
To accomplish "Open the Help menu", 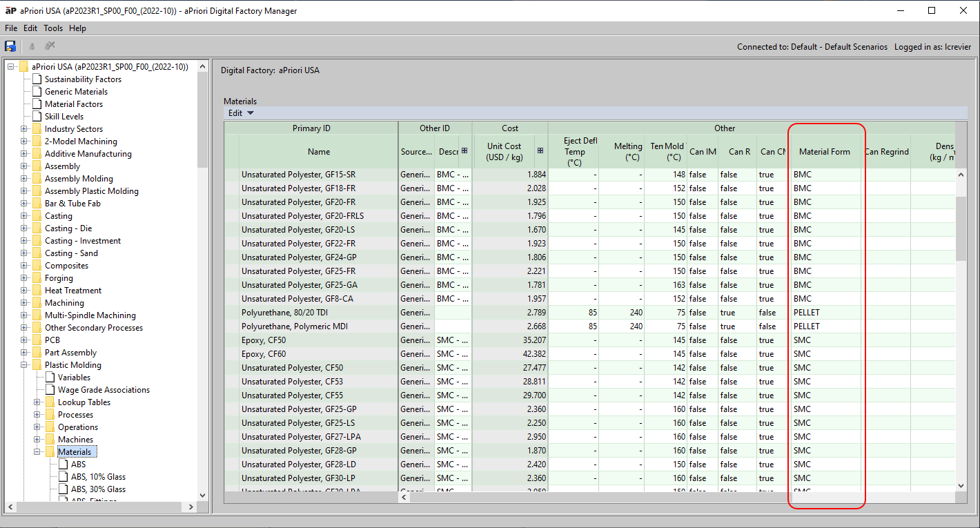I will coord(78,28).
